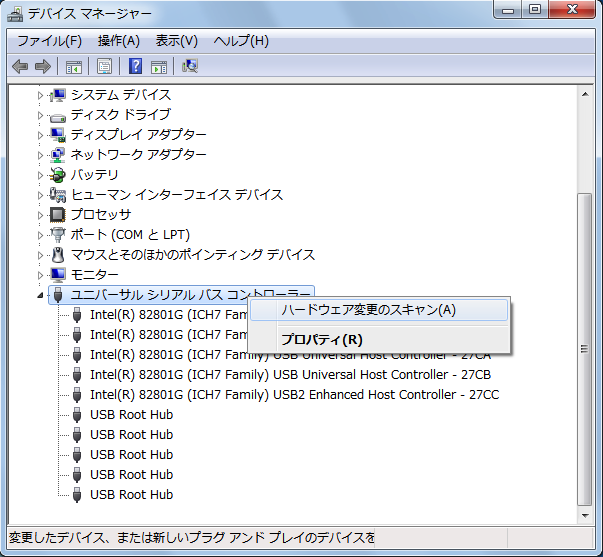Click USB icon of 27CC Enhanced Controller
The height and width of the screenshot is (557, 603).
point(77,395)
